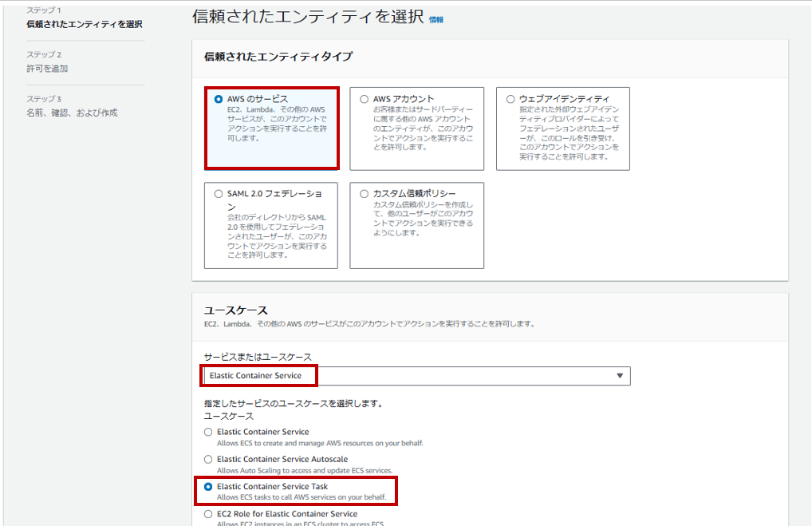Image resolution: width=812 pixels, height=526 pixels.
Task: Select EC2 Role for Elastic Container Service
Action: click(208, 514)
